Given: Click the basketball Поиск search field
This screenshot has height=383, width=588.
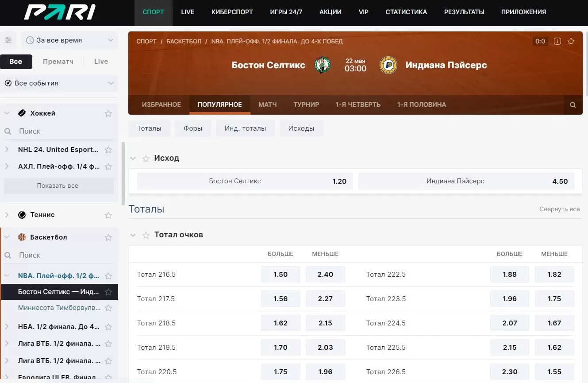Looking at the screenshot, I should pos(62,255).
